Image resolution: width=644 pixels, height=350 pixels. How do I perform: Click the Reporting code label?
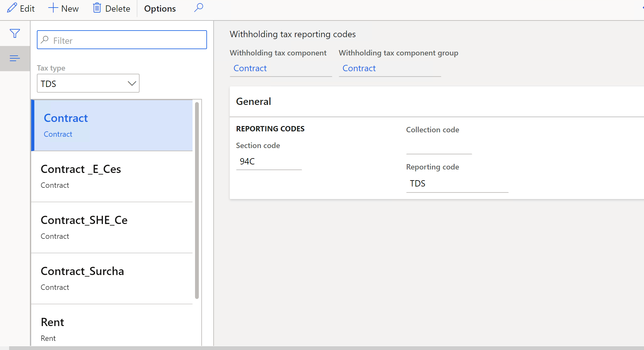coord(432,167)
